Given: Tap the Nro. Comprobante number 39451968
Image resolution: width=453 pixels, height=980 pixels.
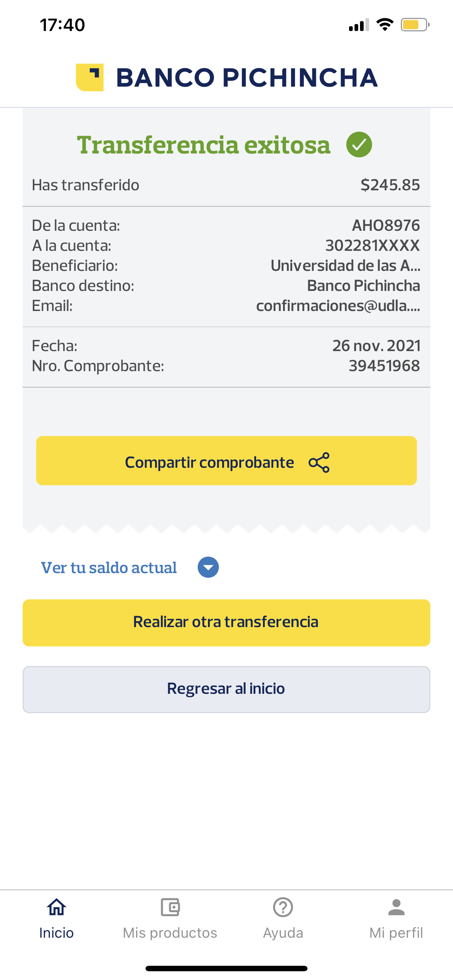Looking at the screenshot, I should point(384,366).
